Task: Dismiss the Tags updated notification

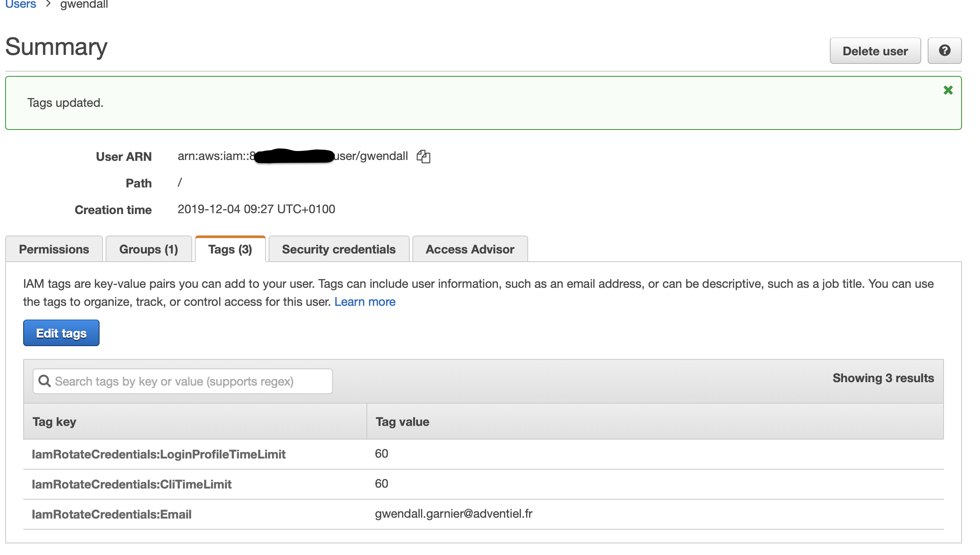Action: (x=948, y=90)
